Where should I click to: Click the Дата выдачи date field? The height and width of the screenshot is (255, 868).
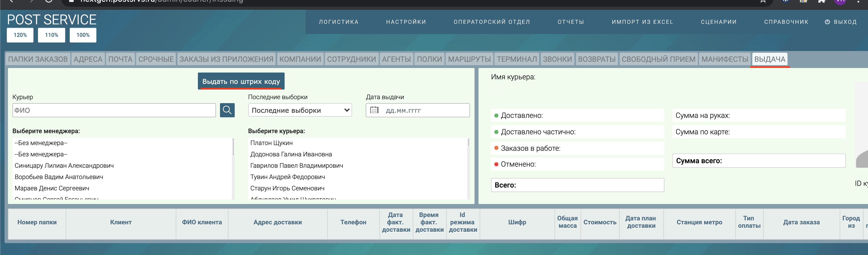[x=418, y=110]
